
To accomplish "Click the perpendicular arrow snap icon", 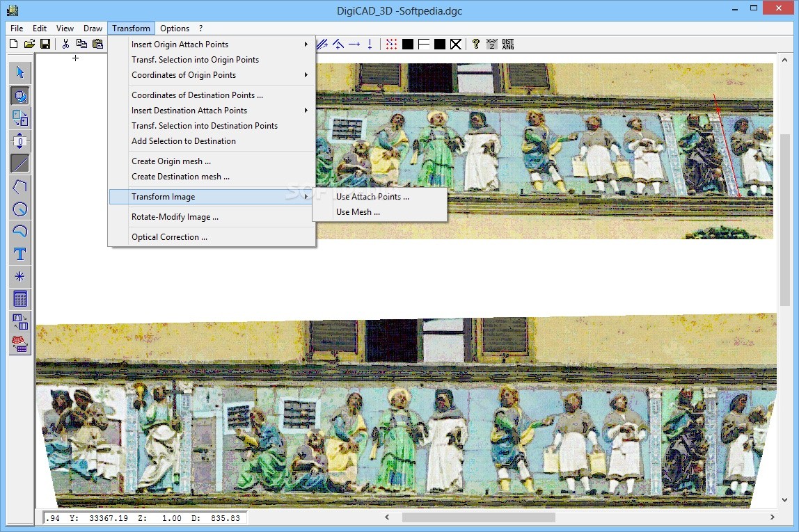I will (338, 45).
